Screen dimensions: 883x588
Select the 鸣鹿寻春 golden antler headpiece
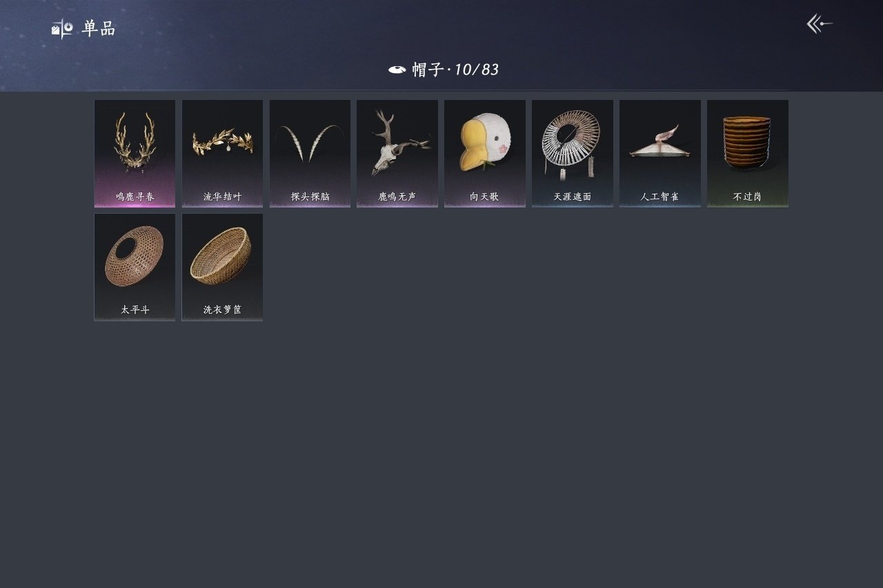135,154
